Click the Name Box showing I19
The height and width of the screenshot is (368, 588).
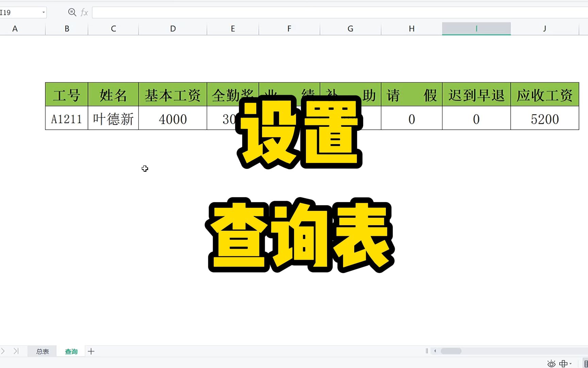click(x=20, y=13)
